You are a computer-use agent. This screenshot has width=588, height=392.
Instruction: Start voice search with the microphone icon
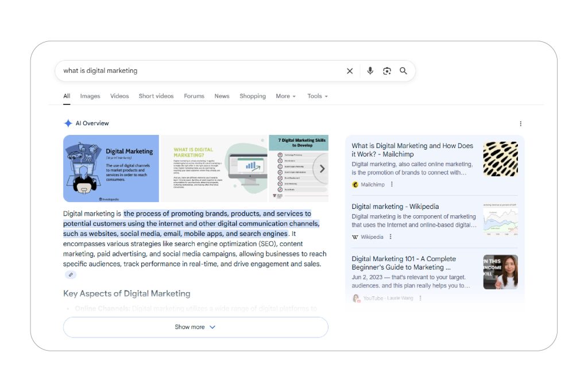point(370,71)
